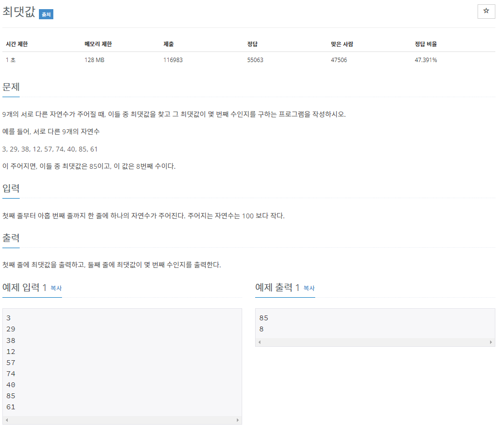Click right scroll arrow in example input box
This screenshot has height=429, width=504.
click(x=238, y=420)
